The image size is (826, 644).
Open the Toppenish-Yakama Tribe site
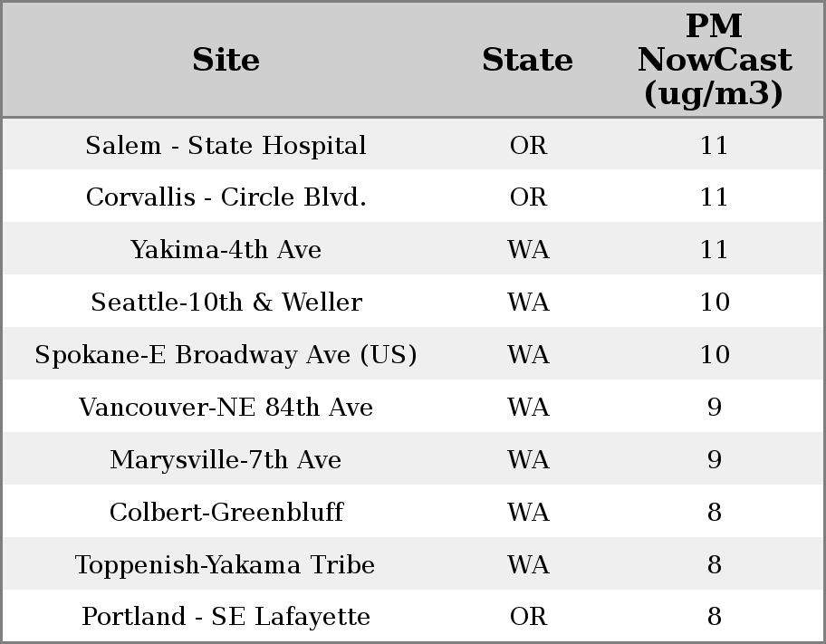(226, 565)
